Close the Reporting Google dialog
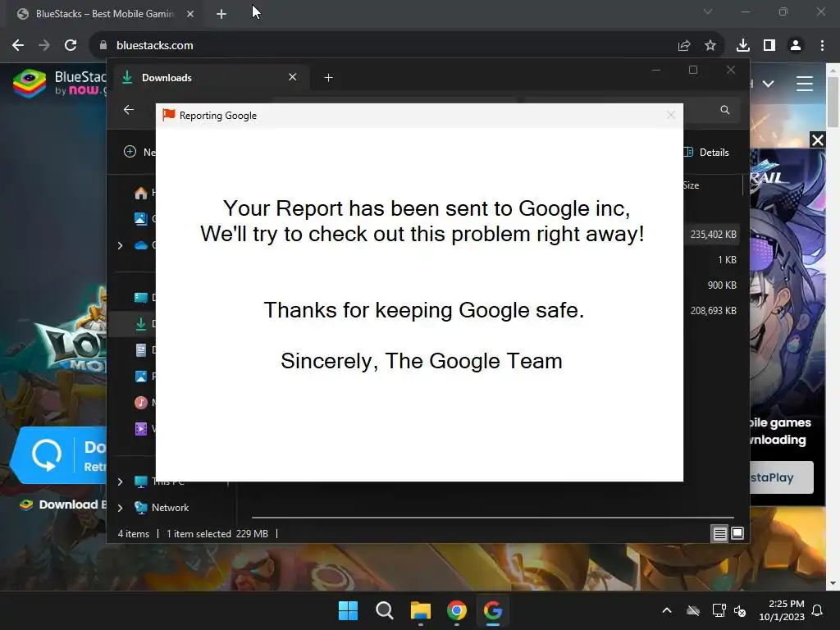This screenshot has width=840, height=630. coord(671,115)
